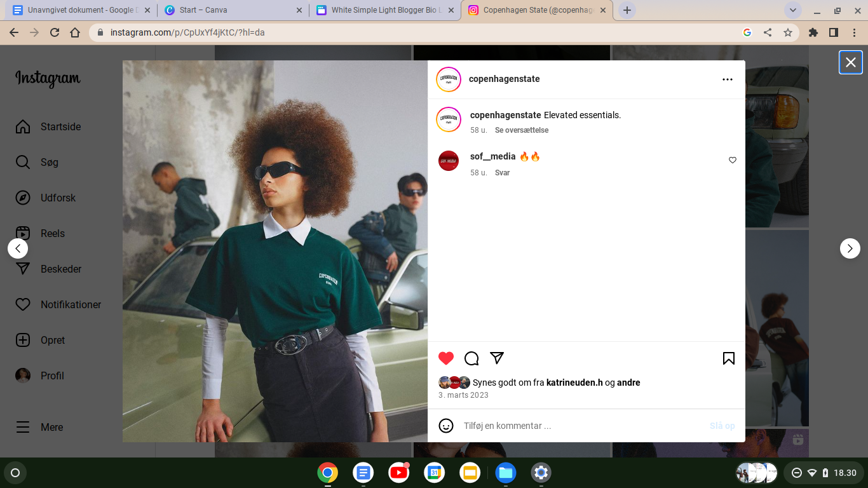Open emoji picker in comment field
Viewport: 868px width, 488px height.
click(446, 426)
